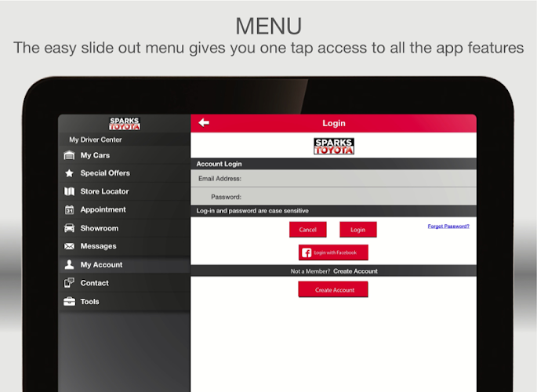Click the 'Not a Member?' text

(310, 271)
